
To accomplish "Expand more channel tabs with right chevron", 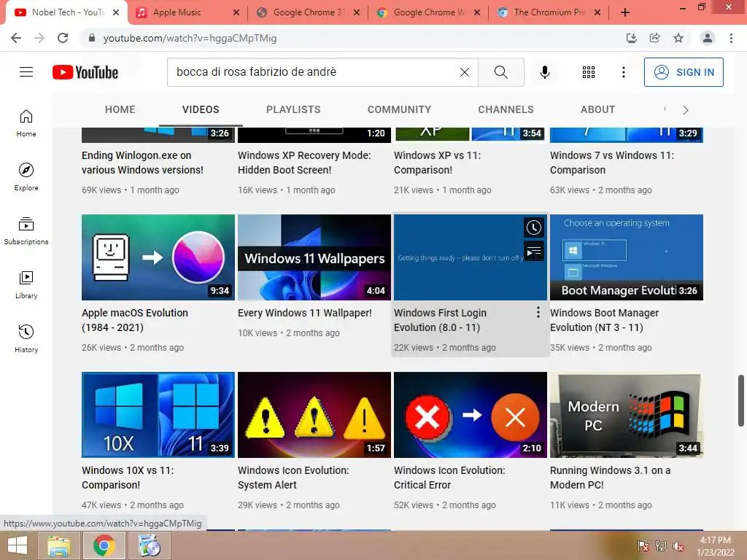I will point(686,110).
